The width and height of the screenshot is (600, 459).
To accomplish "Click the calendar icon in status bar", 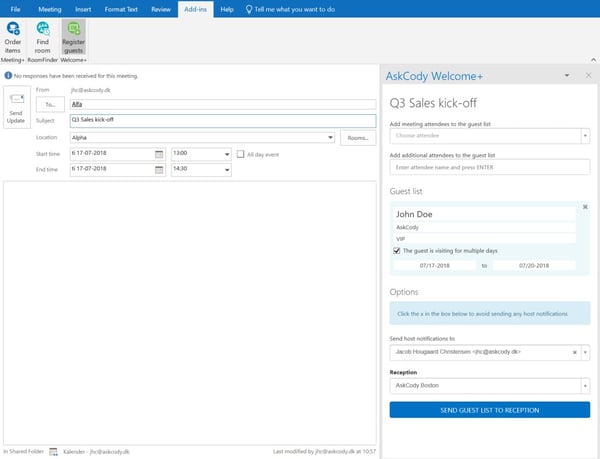I will point(54,452).
